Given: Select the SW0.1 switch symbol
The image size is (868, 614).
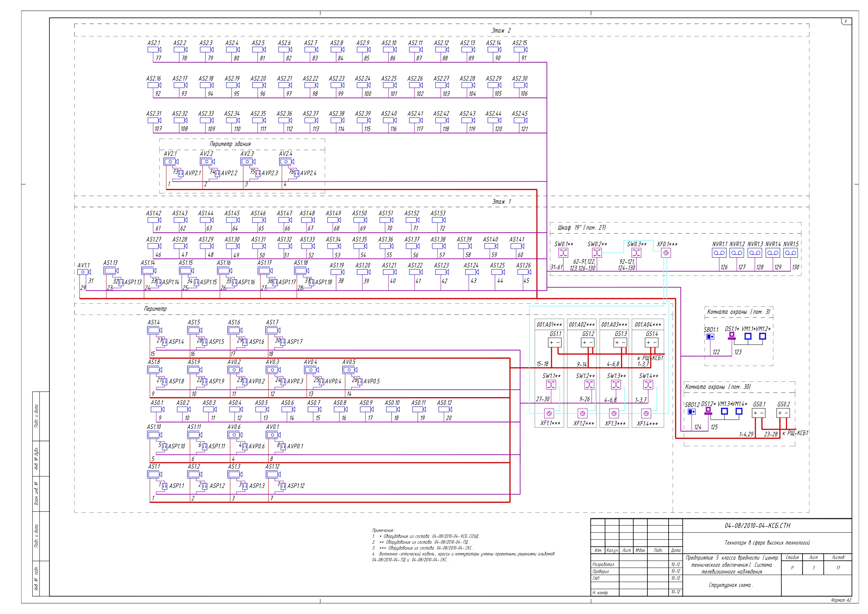Looking at the screenshot, I should tap(563, 253).
